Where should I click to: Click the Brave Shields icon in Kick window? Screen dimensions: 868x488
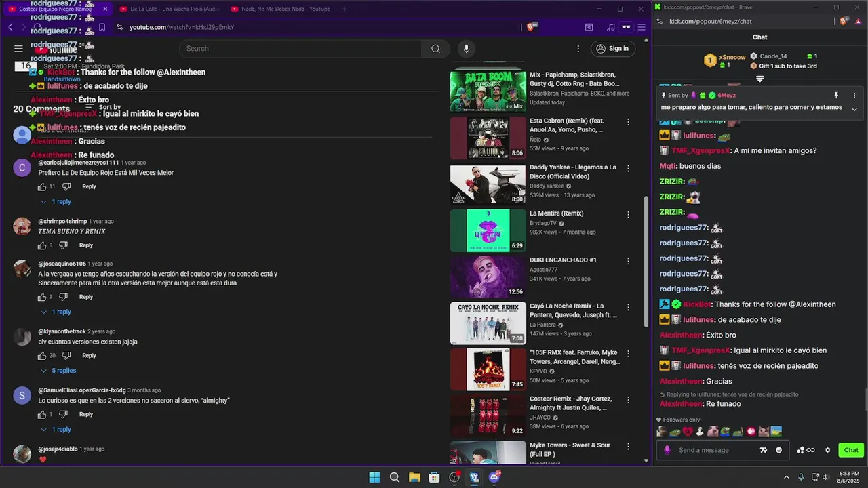point(843,21)
